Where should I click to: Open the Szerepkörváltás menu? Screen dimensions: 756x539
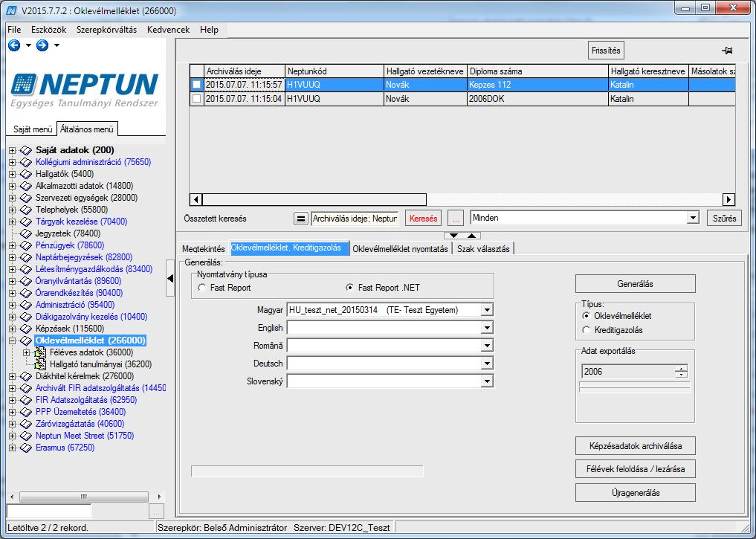pyautogui.click(x=106, y=30)
